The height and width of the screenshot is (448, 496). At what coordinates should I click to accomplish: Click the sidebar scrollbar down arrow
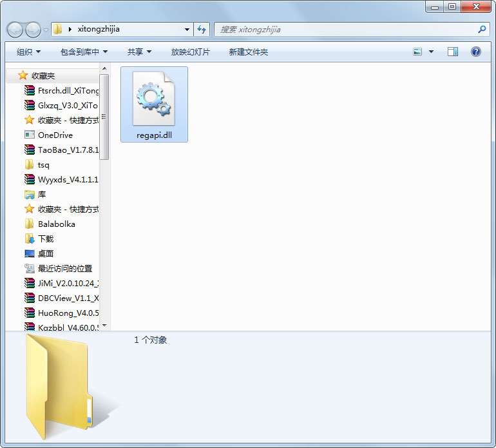coord(104,326)
